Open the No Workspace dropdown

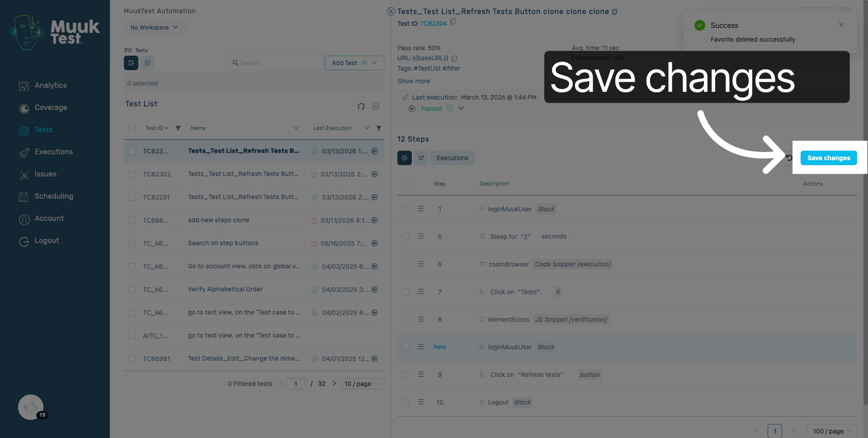[x=154, y=27]
